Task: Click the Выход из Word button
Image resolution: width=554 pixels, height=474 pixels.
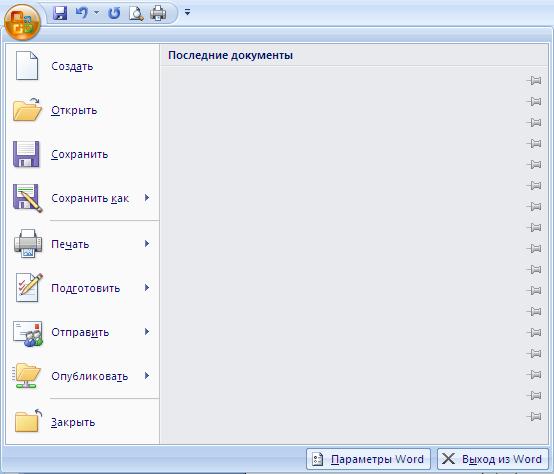Action: 493,459
